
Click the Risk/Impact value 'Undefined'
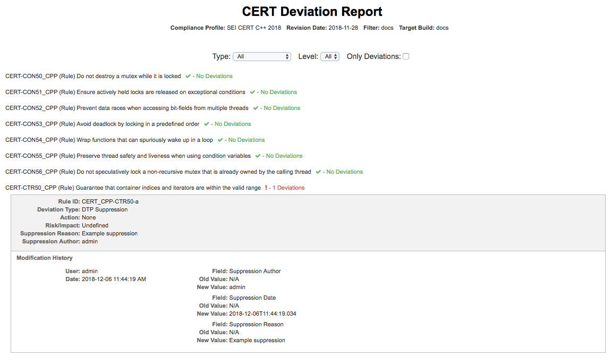click(x=95, y=226)
